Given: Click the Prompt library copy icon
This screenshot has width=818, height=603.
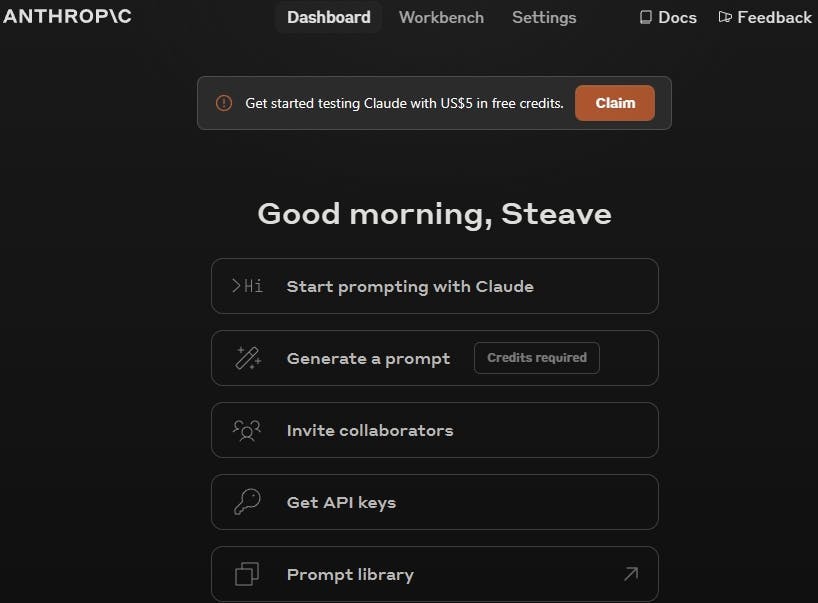Looking at the screenshot, I should tap(247, 574).
